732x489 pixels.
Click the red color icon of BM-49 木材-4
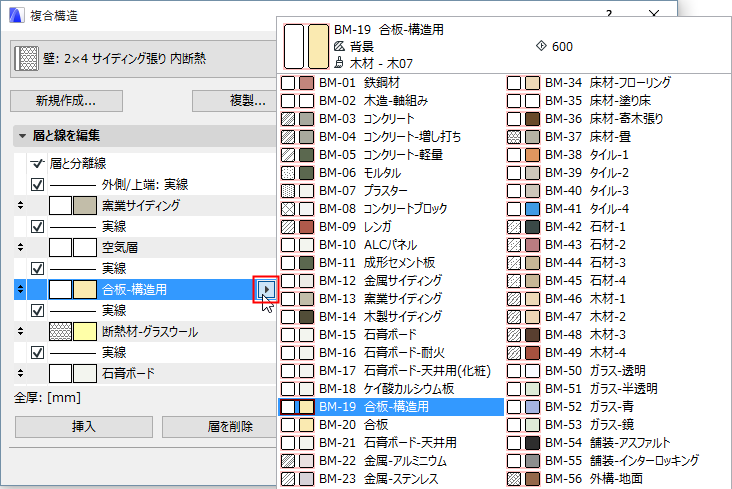click(x=533, y=353)
